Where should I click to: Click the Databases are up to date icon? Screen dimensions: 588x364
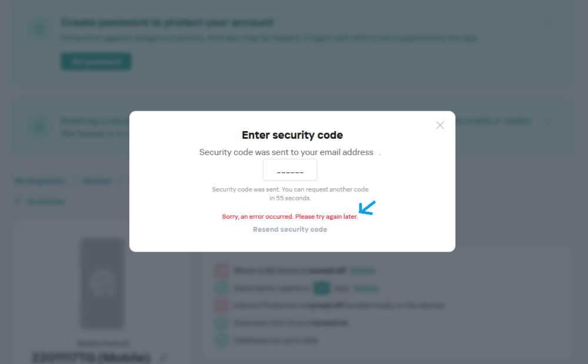pos(221,340)
